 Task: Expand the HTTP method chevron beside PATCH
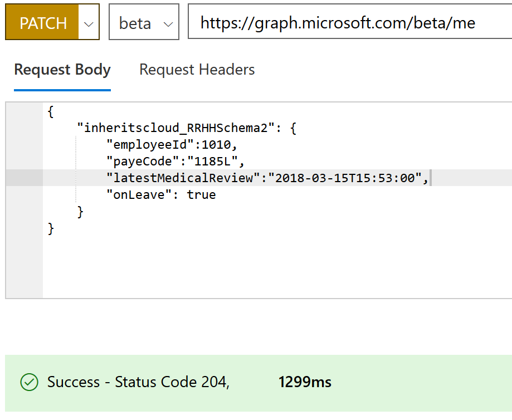click(x=89, y=23)
